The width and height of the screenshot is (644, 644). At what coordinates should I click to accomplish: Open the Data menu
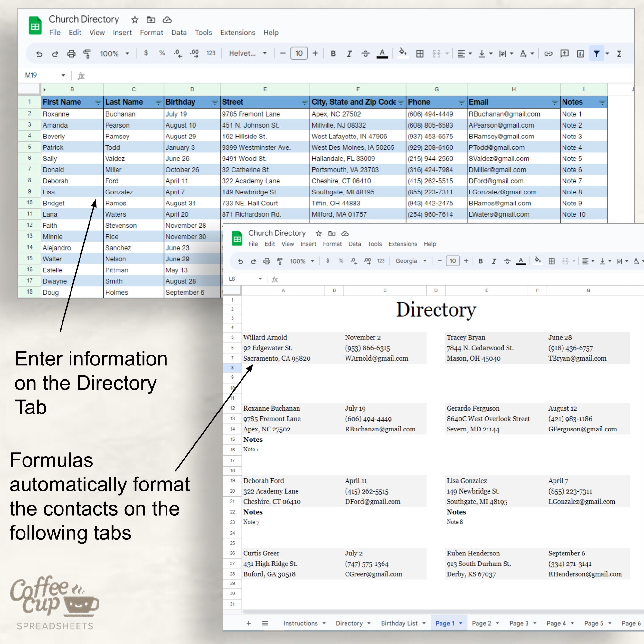pyautogui.click(x=179, y=32)
